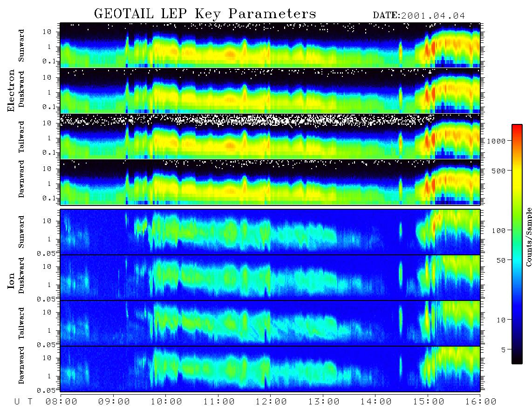The image size is (532, 410).
Task: Click the 0.05 tick of Ion Sunward panel
Action: (x=46, y=253)
